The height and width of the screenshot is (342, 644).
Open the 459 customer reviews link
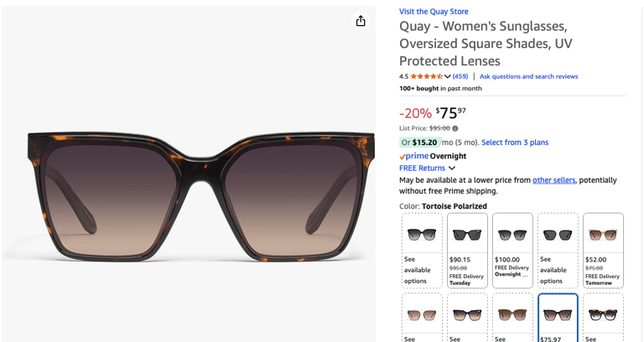point(460,76)
